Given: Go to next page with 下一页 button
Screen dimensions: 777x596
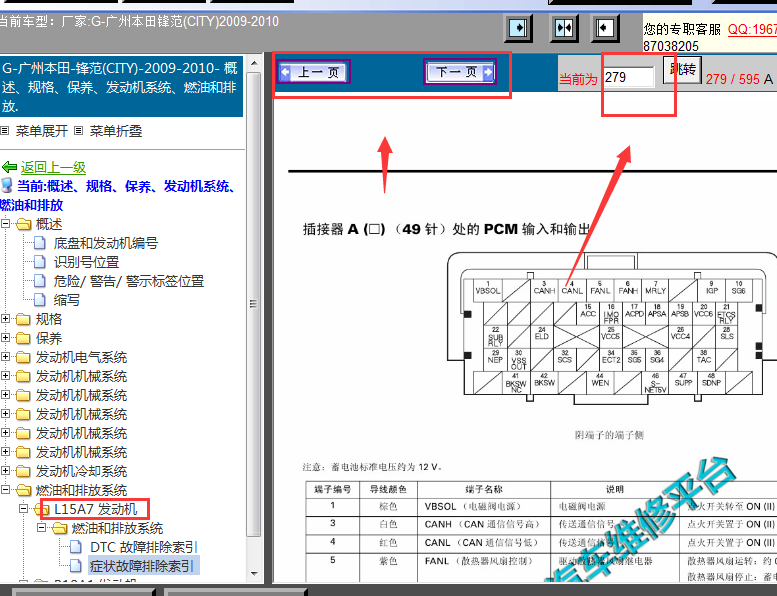Looking at the screenshot, I should point(460,72).
